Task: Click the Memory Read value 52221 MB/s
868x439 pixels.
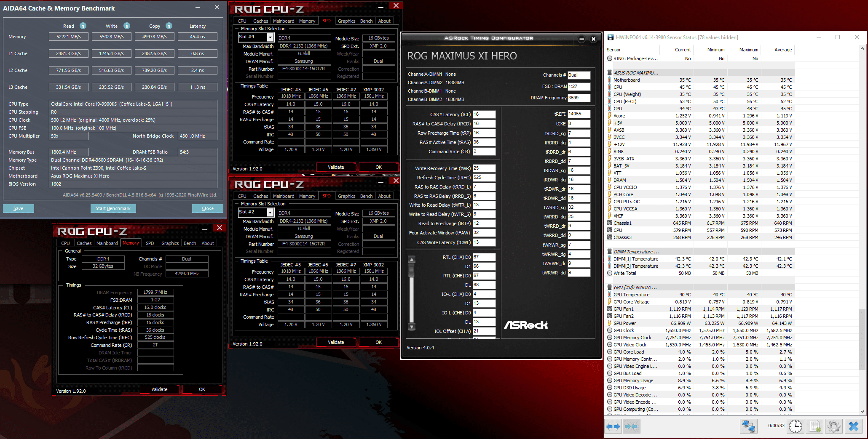Action: [69, 37]
